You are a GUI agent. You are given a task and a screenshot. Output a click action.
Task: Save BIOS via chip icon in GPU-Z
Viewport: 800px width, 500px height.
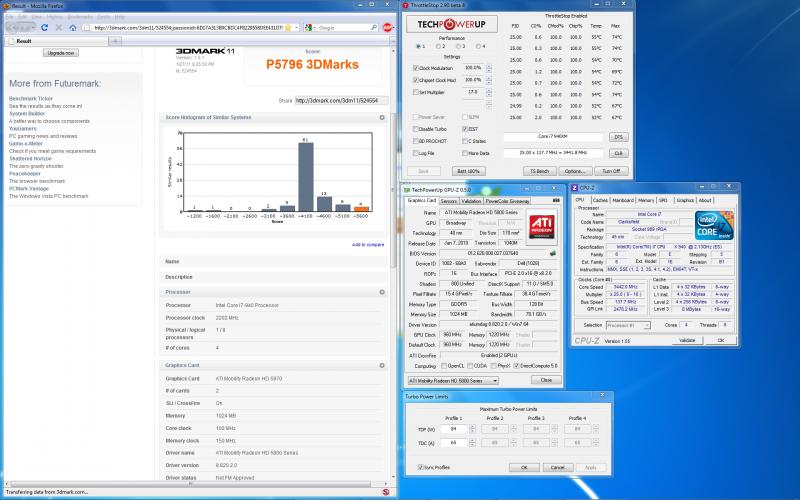[553, 253]
